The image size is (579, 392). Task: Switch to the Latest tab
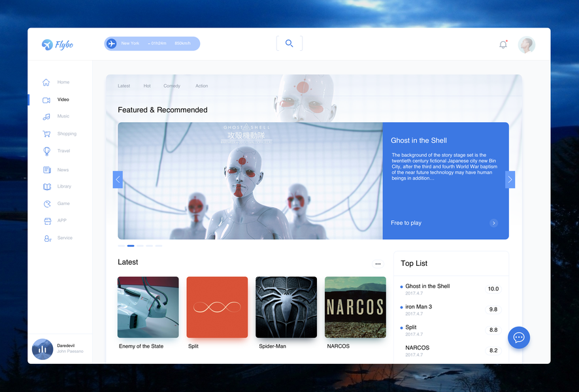(124, 86)
